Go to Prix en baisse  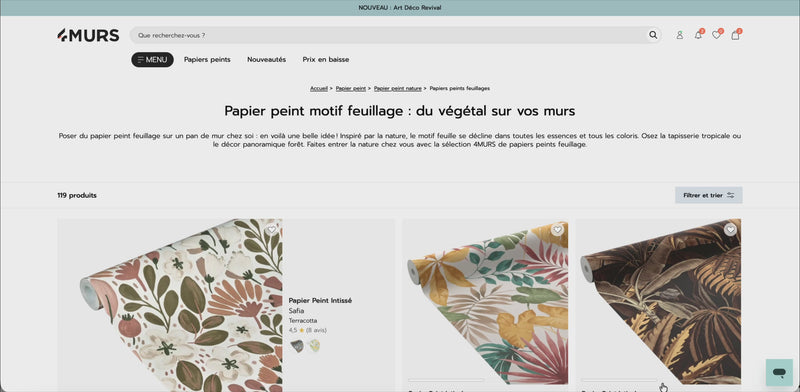click(x=326, y=60)
